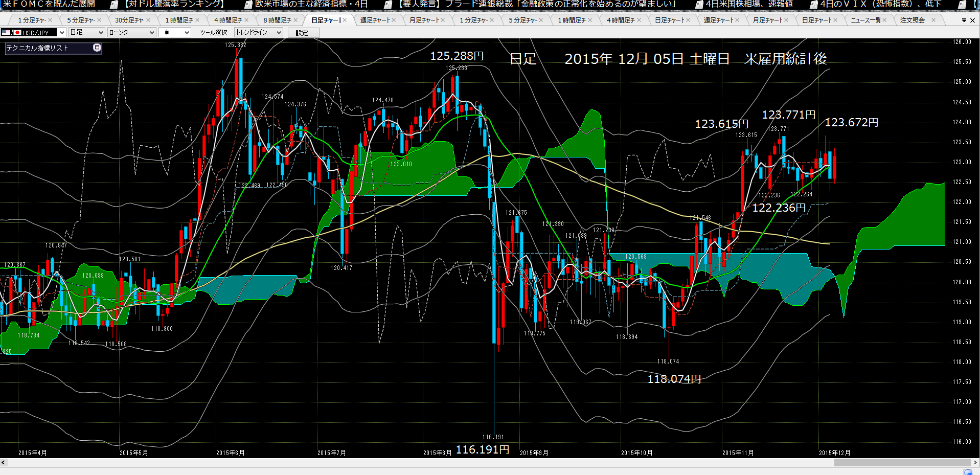Close the 8時間足チャ tab with its X

point(295,20)
